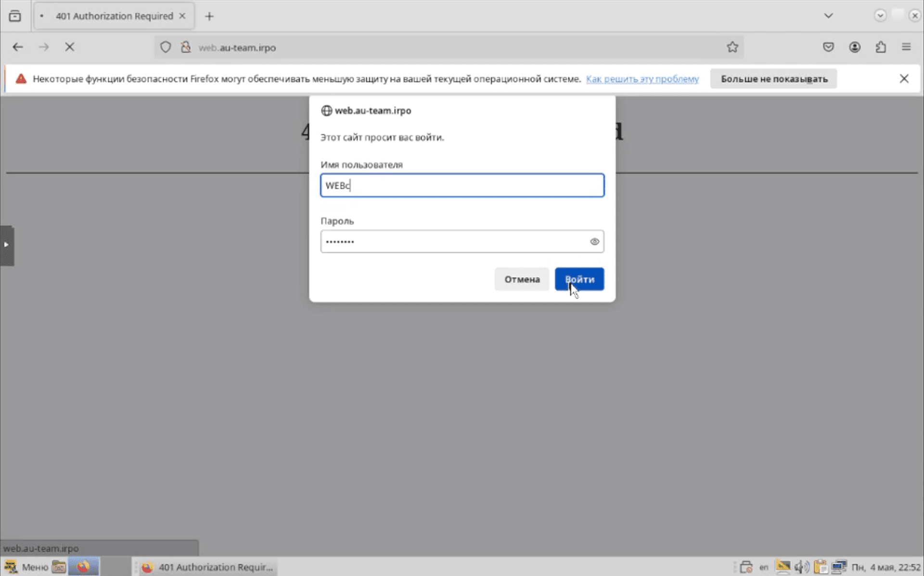The height and width of the screenshot is (576, 924).
Task: Click the window minimize chevron button
Action: click(x=880, y=15)
